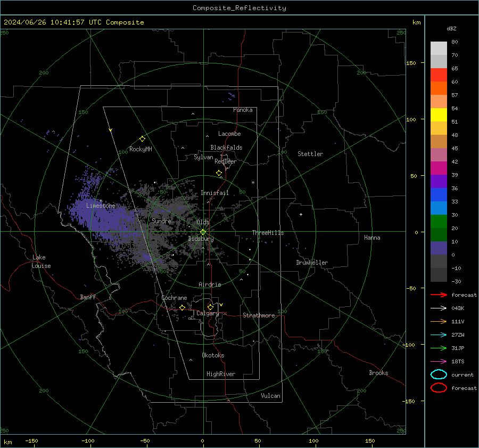Click the Drumheller city label
The height and width of the screenshot is (448, 479).
pyautogui.click(x=312, y=263)
